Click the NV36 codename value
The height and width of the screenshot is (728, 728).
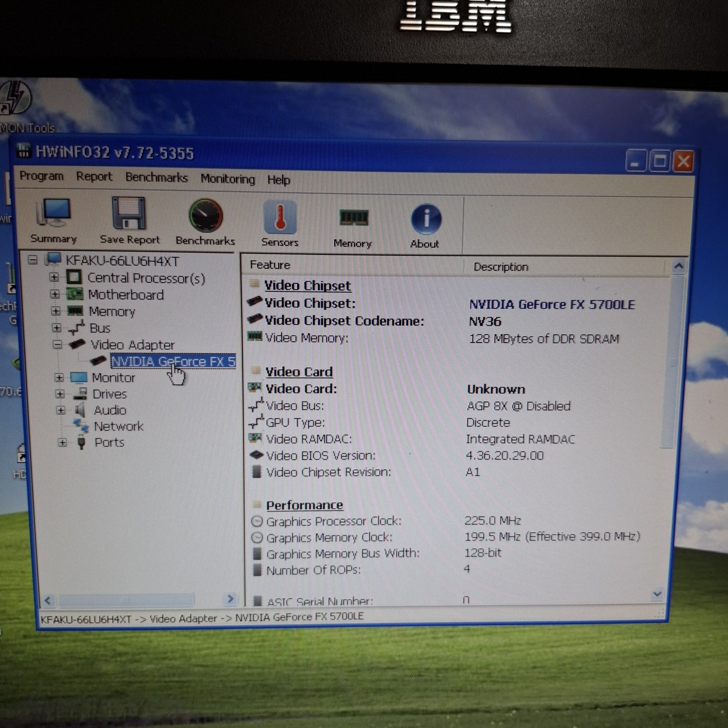point(485,322)
